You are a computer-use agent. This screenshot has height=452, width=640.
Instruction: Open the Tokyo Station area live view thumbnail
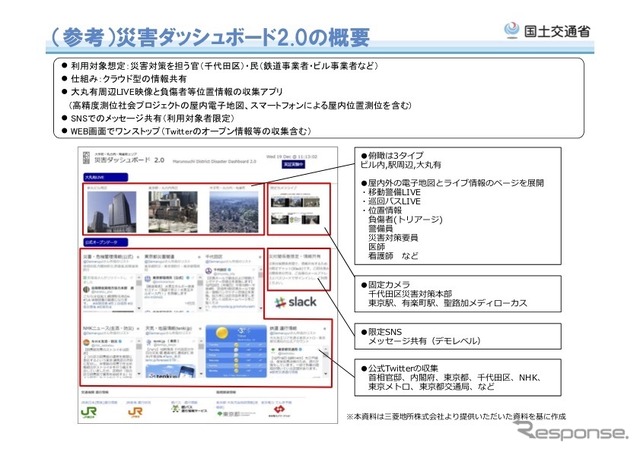173,212
